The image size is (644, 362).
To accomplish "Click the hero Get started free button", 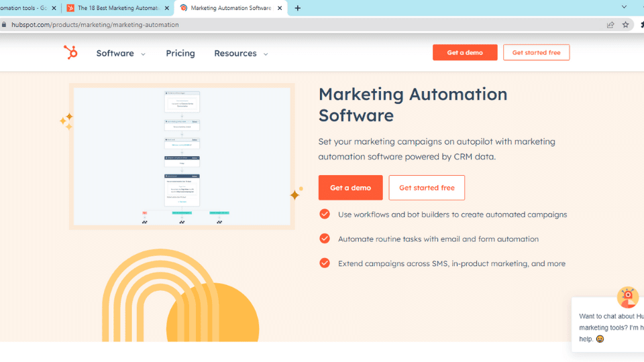I will (x=427, y=188).
